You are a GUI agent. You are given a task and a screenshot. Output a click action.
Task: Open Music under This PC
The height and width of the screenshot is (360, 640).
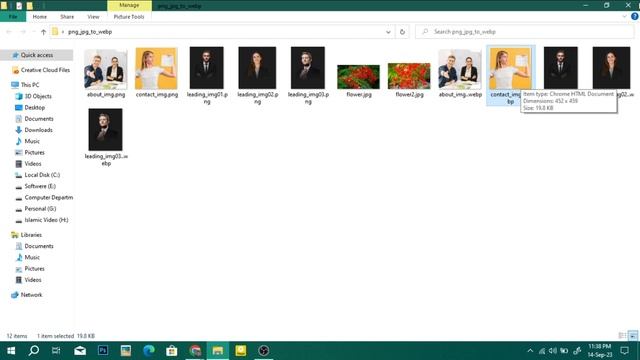(32, 141)
